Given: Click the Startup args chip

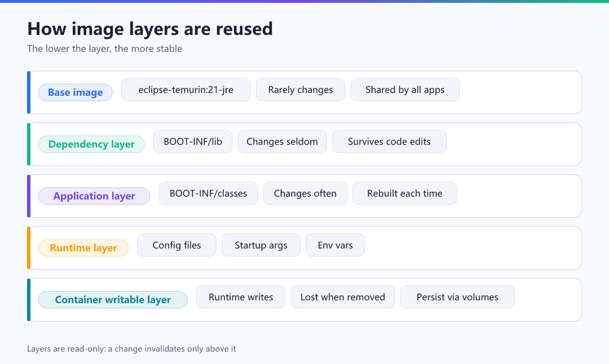Looking at the screenshot, I should tap(261, 245).
